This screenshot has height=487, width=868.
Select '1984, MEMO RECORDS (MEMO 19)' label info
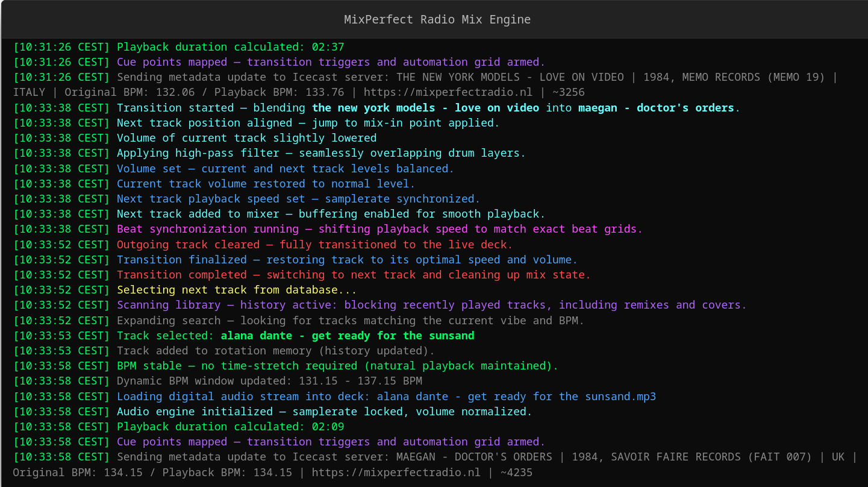735,77
